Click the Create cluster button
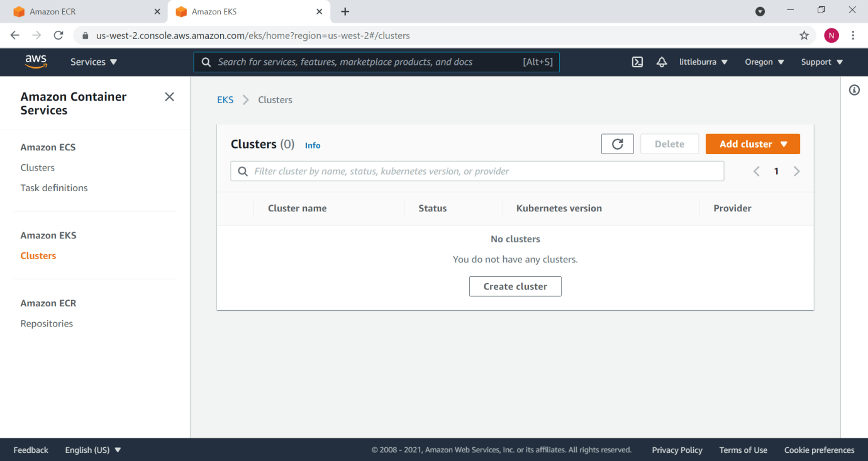 (x=515, y=286)
